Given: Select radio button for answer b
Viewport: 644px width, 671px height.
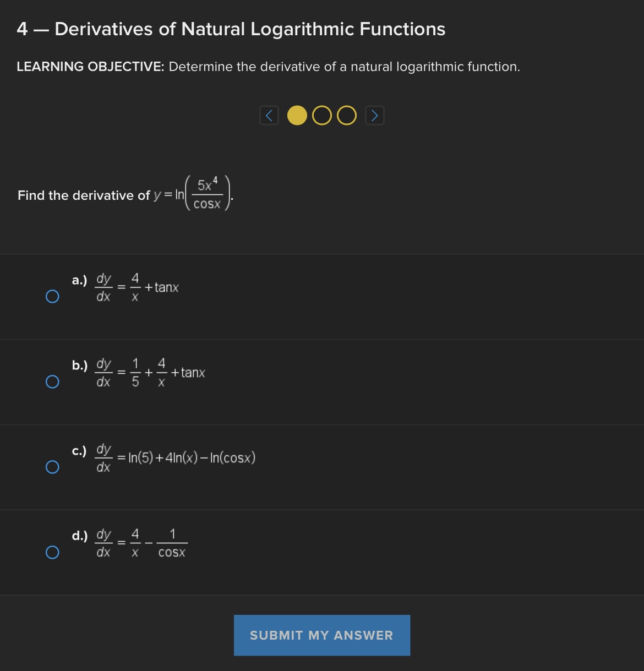Looking at the screenshot, I should tap(52, 381).
